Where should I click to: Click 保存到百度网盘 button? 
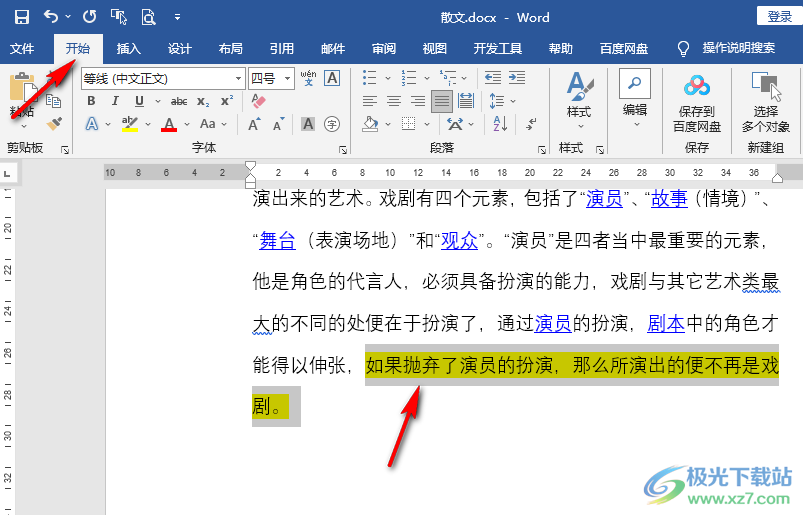pyautogui.click(x=696, y=103)
